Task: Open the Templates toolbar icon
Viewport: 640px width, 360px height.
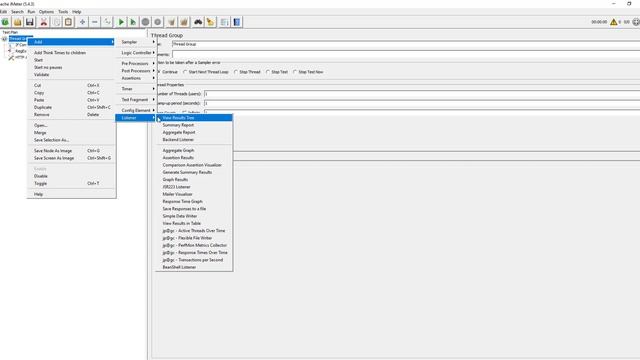Action: point(5,22)
